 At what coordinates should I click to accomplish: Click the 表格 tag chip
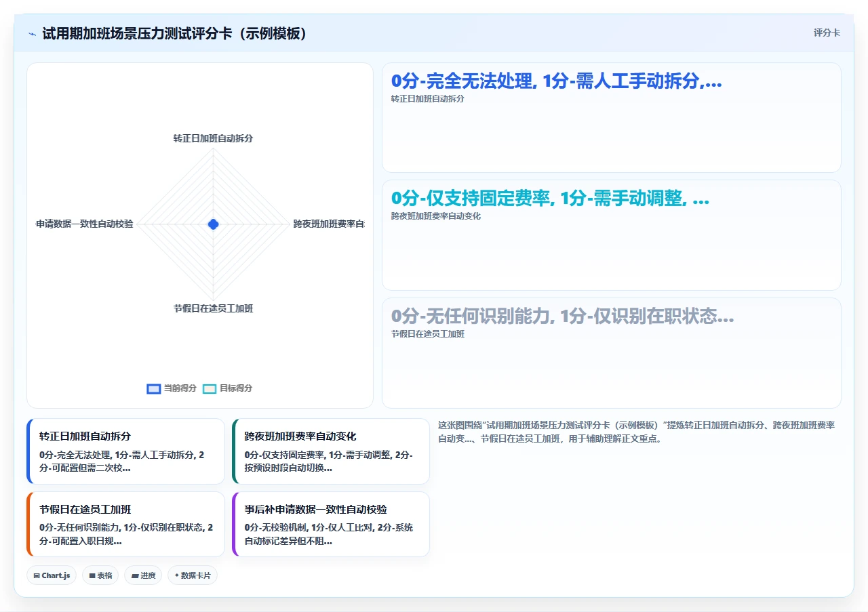(x=100, y=575)
